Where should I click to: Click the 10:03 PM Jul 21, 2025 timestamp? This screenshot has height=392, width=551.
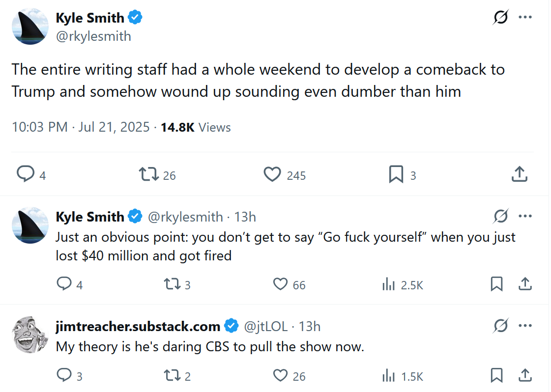80,127
